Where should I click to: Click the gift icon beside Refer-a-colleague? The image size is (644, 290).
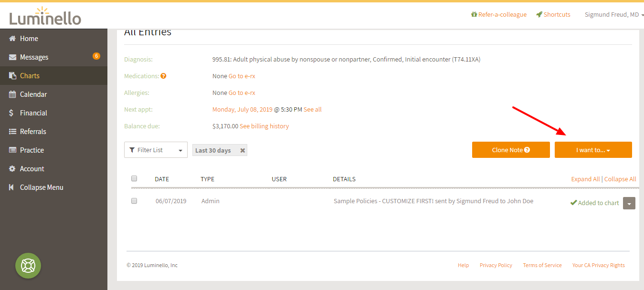click(x=474, y=15)
